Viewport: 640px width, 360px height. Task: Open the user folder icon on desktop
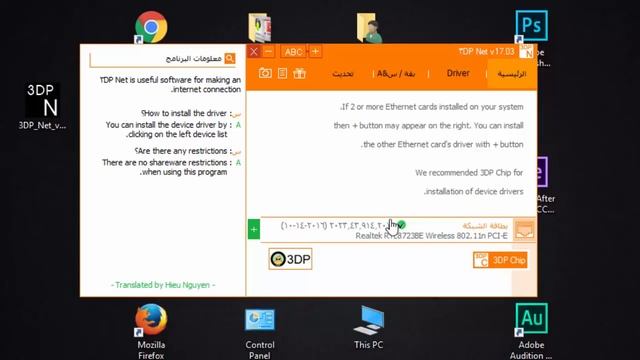[x=369, y=27]
